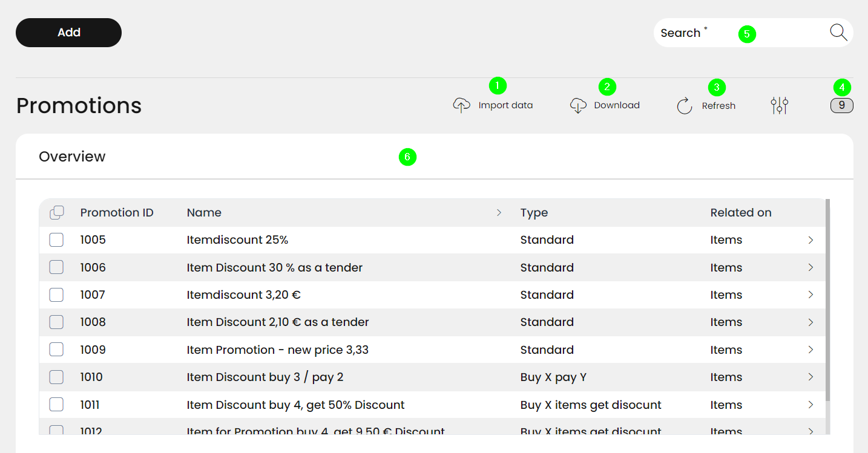Open the filter sliders settings icon

click(x=780, y=106)
